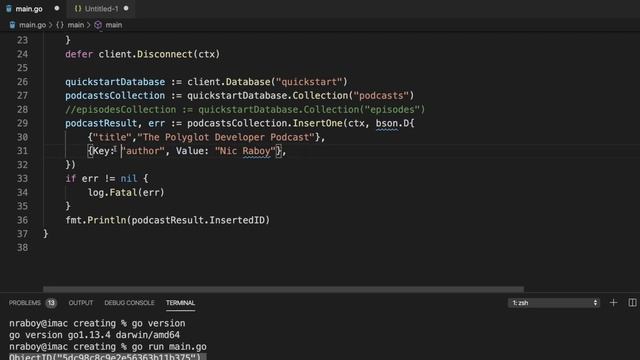Click the editor horizontal scrollbar

[283, 289]
